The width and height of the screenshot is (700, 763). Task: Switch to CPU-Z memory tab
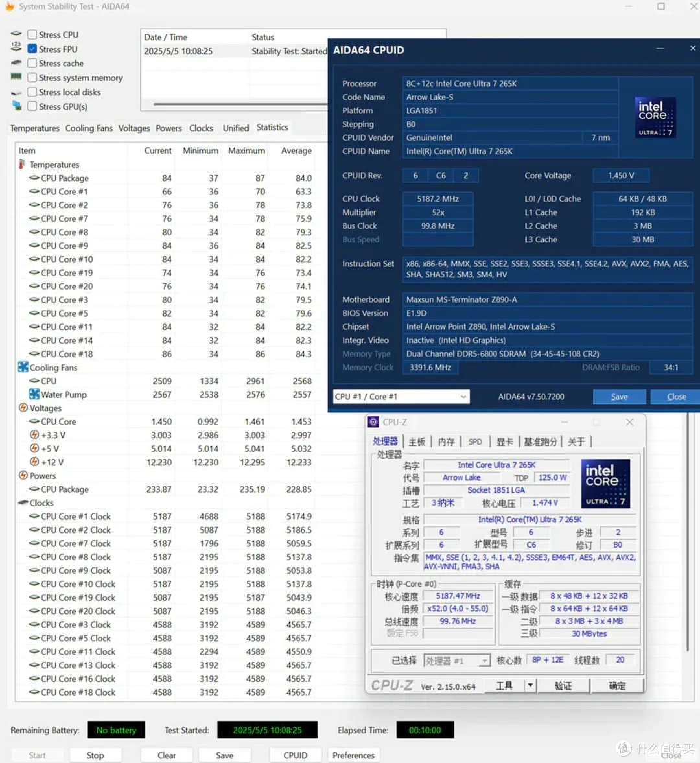click(446, 441)
